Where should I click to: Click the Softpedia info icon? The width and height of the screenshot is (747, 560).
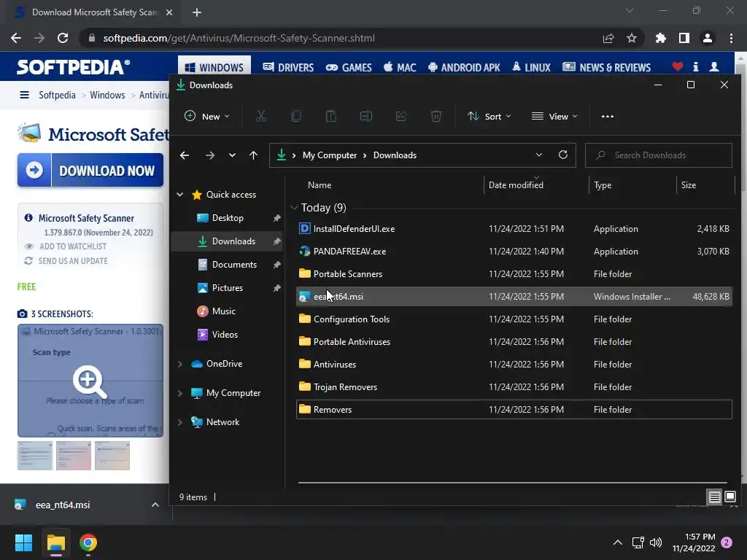coord(695,67)
